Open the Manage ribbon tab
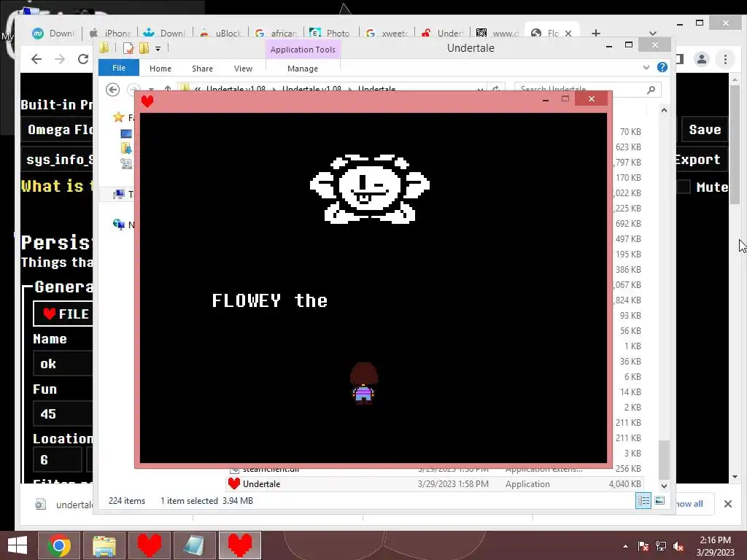This screenshot has height=560, width=747. coord(303,69)
